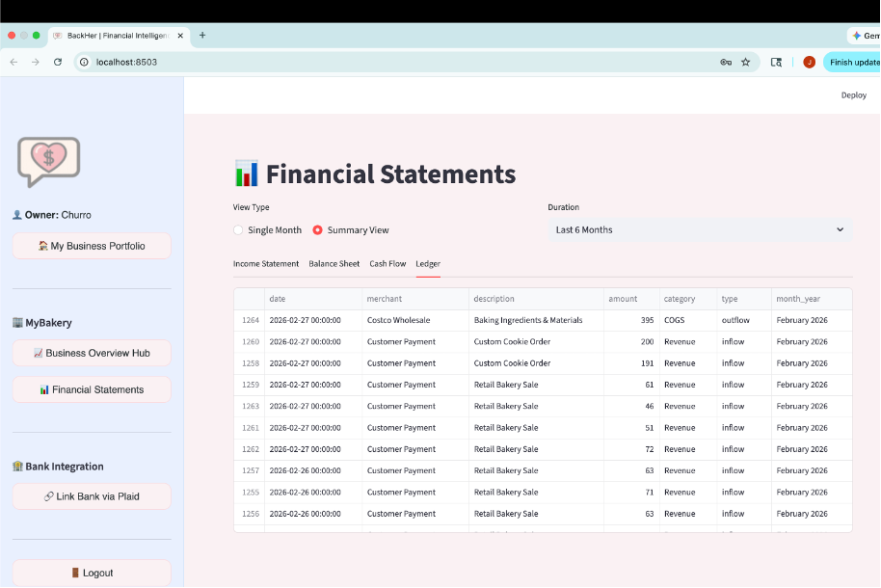This screenshot has height=588, width=881.
Task: Click the amount 200 cell
Action: pyautogui.click(x=631, y=342)
